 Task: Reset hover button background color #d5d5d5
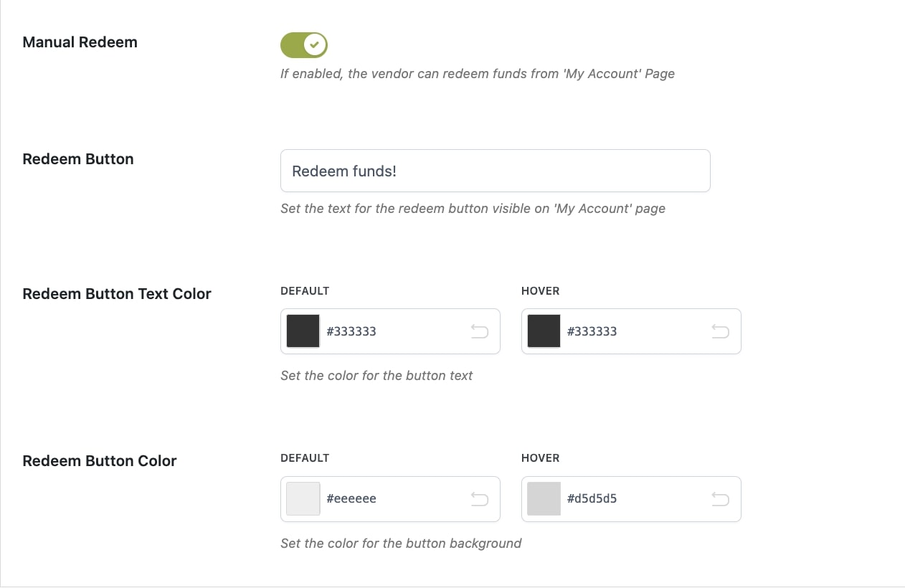pyautogui.click(x=720, y=498)
